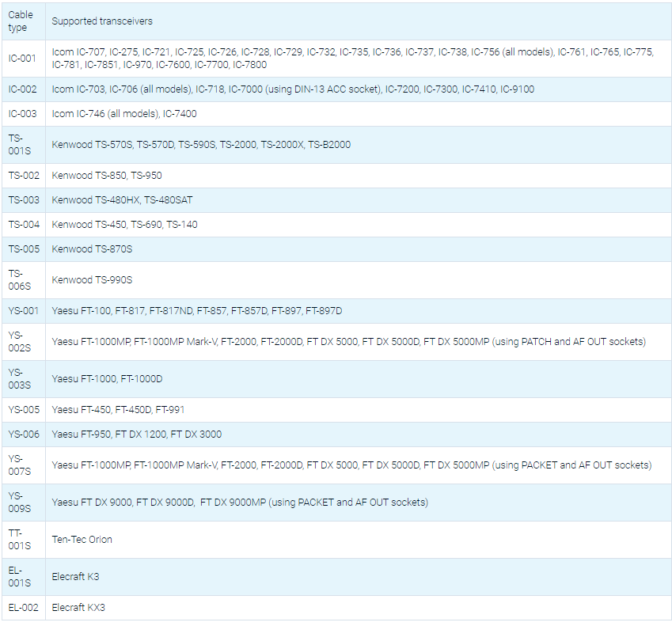The image size is (672, 626).
Task: Select the IC-001 cable type cell
Action: 24,59
